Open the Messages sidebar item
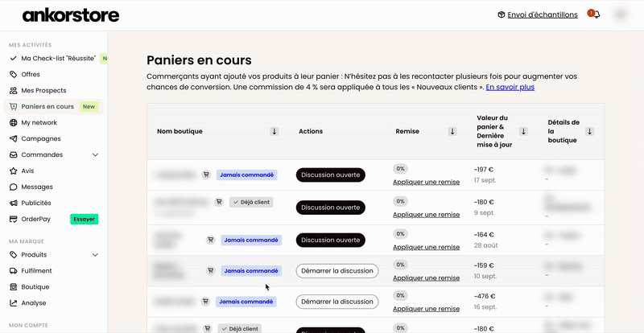Screen dimensions: 644x333 click(37, 187)
